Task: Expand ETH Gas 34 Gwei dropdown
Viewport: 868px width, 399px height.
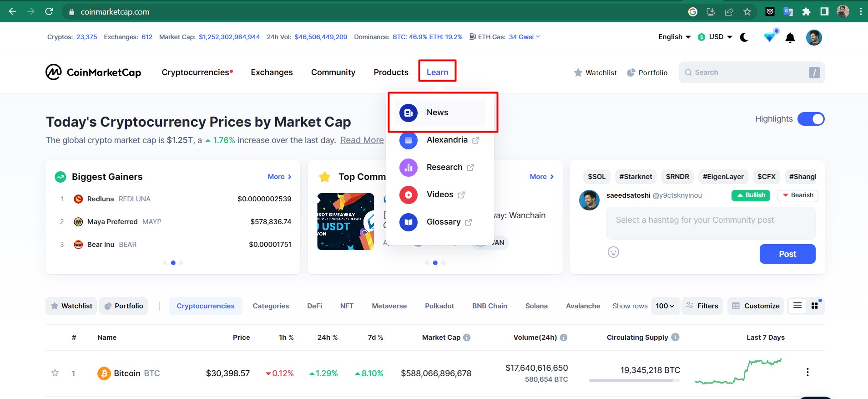Action: pyautogui.click(x=524, y=37)
